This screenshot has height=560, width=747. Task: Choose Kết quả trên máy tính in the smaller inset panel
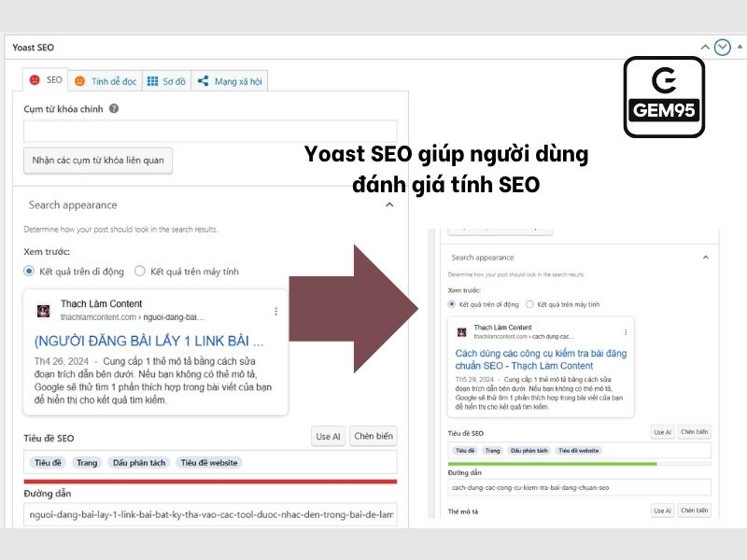tap(529, 304)
